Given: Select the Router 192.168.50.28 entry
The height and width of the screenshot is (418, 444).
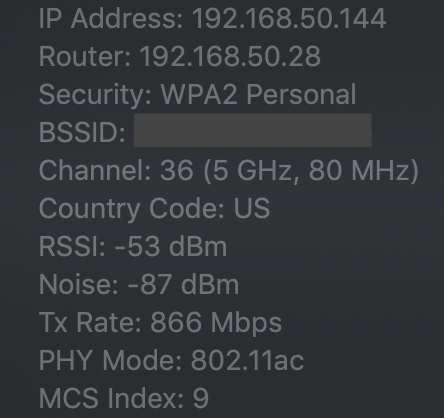Looking at the screenshot, I should [180, 56].
